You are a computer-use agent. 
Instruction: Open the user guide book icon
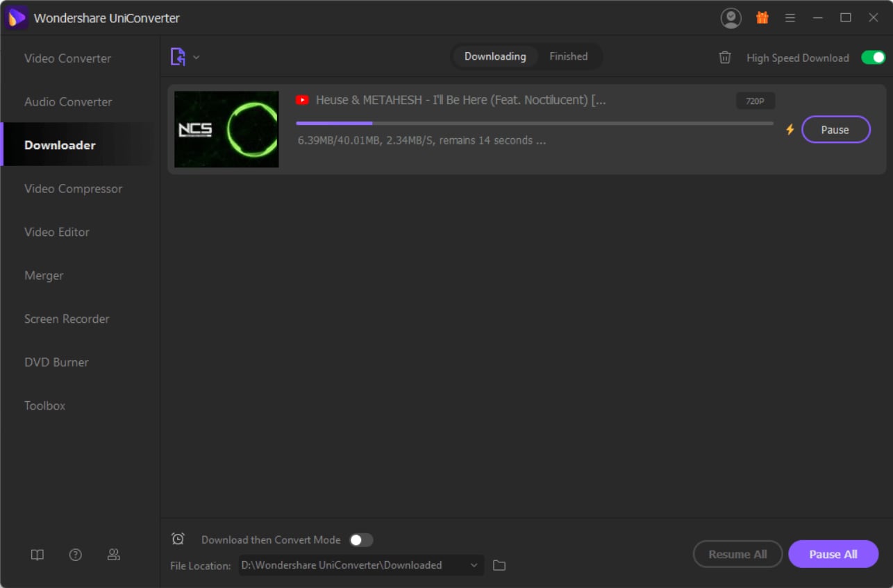click(37, 555)
